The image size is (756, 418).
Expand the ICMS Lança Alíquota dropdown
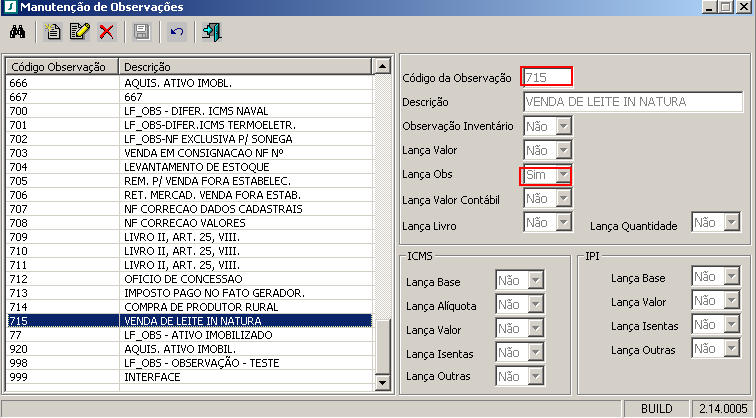535,304
